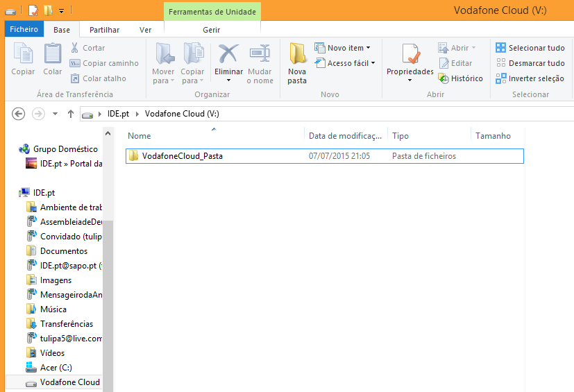Click the navigation pane scroll up arrow
The width and height of the screenshot is (574, 392).
click(x=108, y=134)
